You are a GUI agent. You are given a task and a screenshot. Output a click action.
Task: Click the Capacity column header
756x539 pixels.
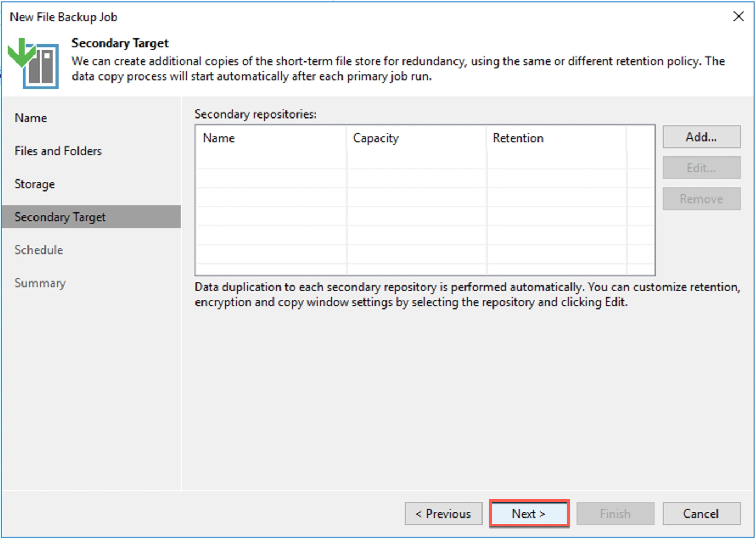coord(376,138)
